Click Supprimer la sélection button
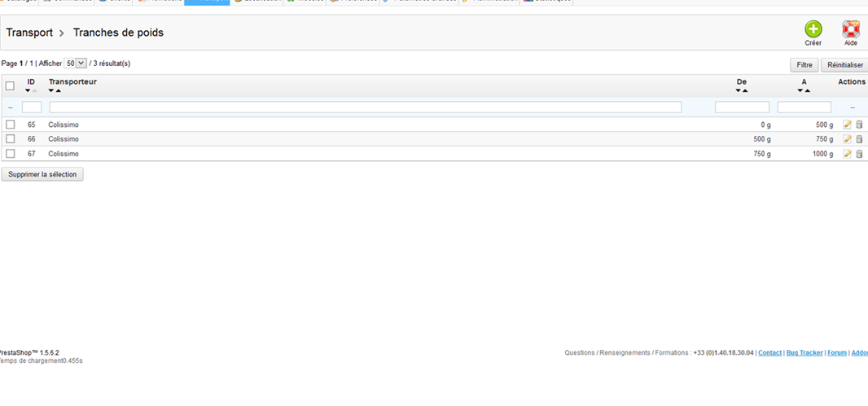The width and height of the screenshot is (868, 406). click(x=42, y=174)
